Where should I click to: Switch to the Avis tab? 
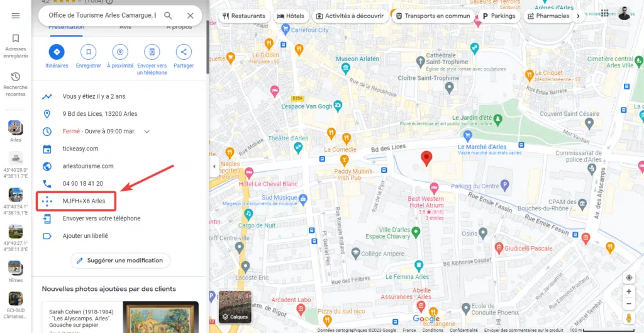tap(125, 28)
